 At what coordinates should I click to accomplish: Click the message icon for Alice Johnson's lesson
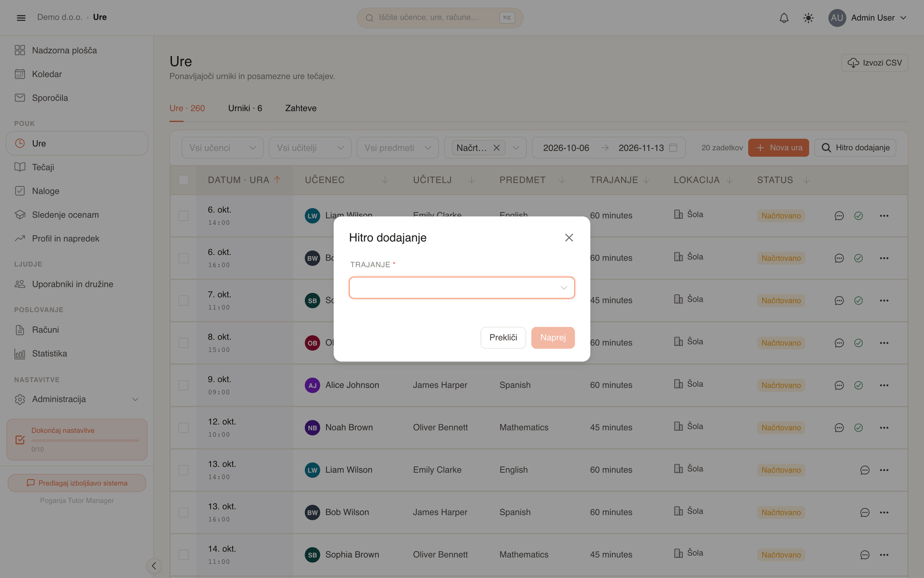tap(839, 385)
